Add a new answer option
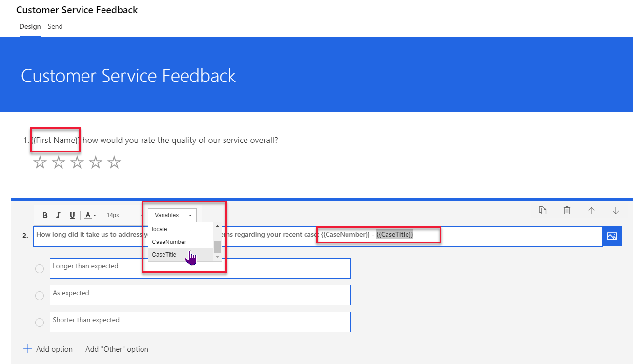The height and width of the screenshot is (364, 633). (48, 349)
